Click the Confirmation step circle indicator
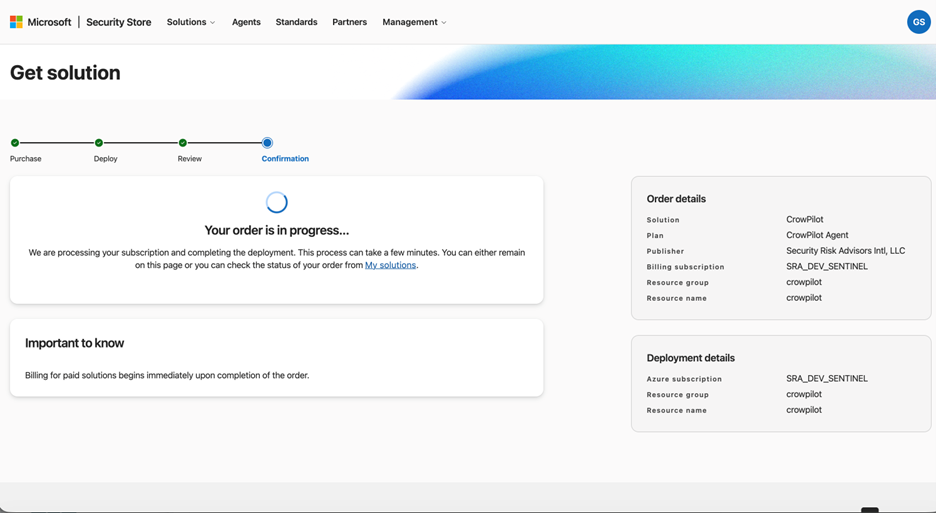Viewport: 936px width, 513px height. pyautogui.click(x=267, y=143)
